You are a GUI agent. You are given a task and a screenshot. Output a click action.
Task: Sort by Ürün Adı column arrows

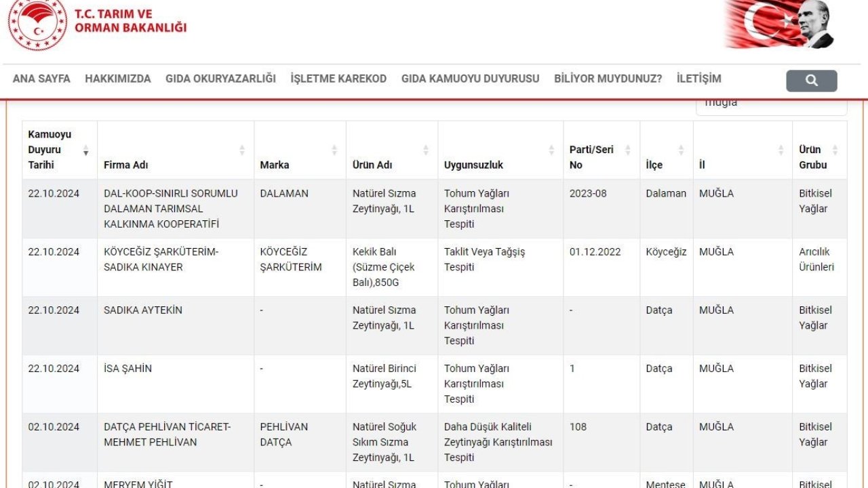426,150
